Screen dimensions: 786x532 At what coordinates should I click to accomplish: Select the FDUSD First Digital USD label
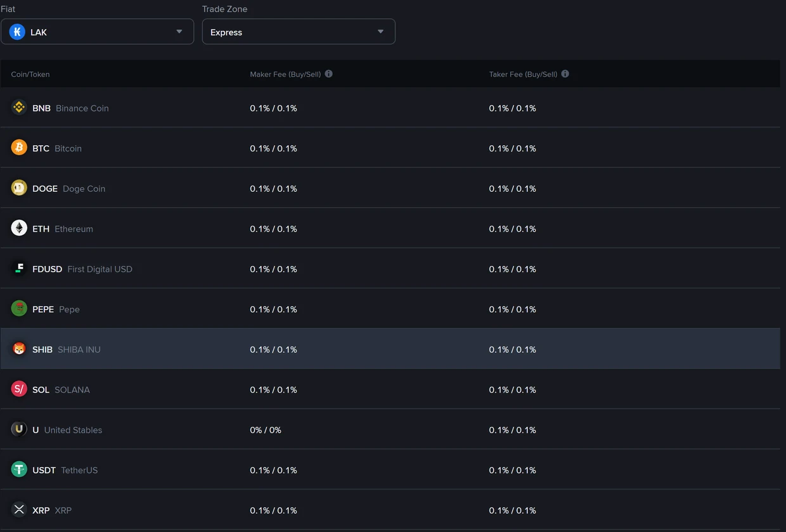[x=82, y=269]
